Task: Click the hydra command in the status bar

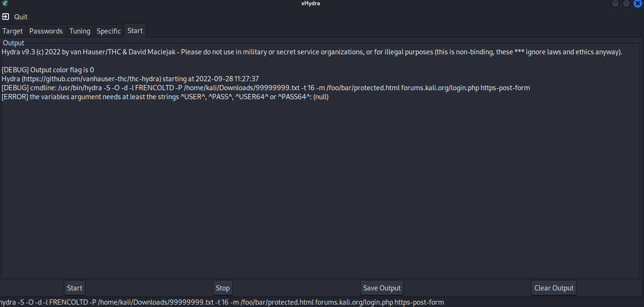Action: (222, 302)
